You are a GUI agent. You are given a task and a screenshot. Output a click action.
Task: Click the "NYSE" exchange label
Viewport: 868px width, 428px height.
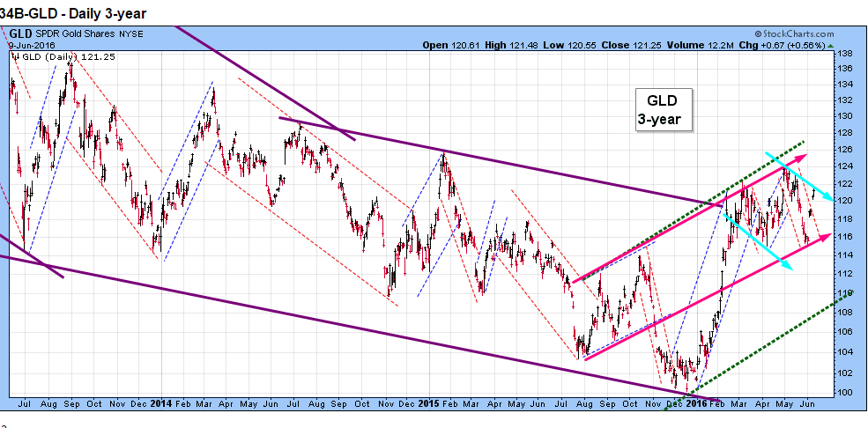(x=131, y=34)
